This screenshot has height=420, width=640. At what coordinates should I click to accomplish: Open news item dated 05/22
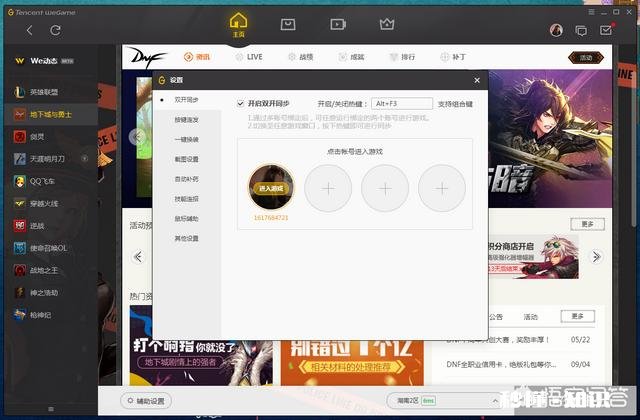(518, 340)
